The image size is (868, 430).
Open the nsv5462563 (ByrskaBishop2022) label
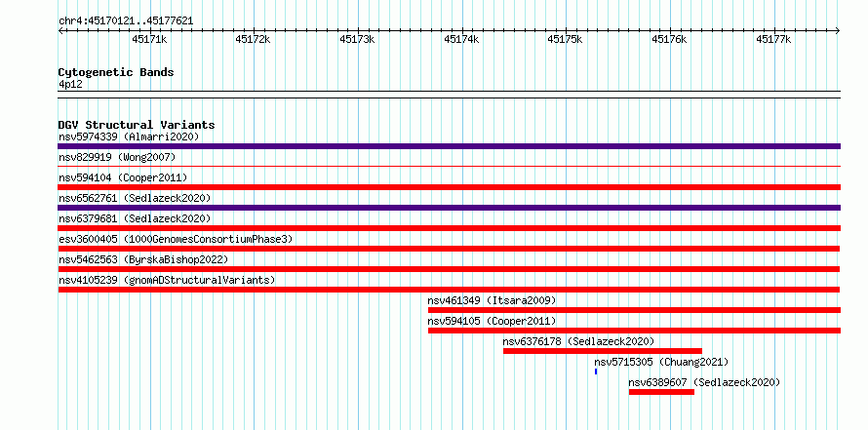pyautogui.click(x=143, y=259)
